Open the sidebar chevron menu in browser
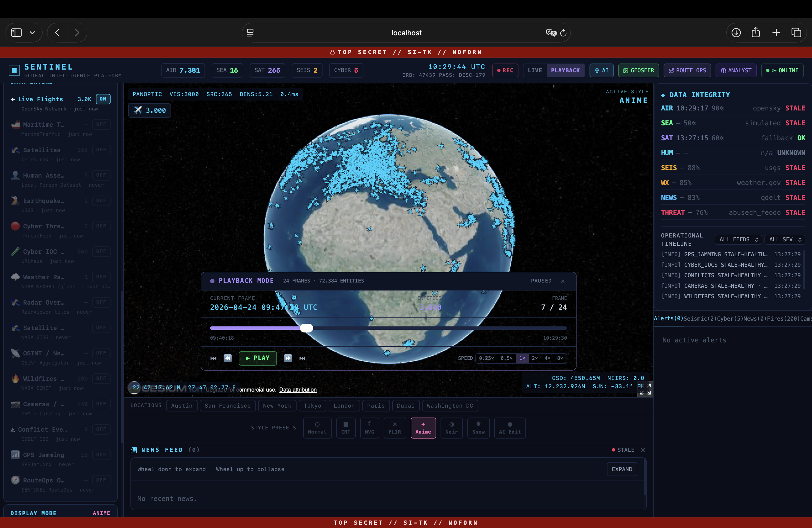The image size is (812, 528). coord(32,33)
